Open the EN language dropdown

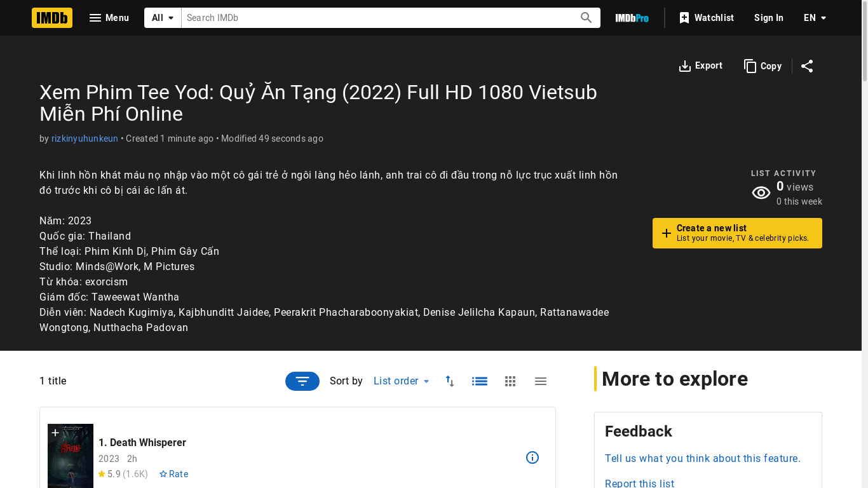[815, 18]
